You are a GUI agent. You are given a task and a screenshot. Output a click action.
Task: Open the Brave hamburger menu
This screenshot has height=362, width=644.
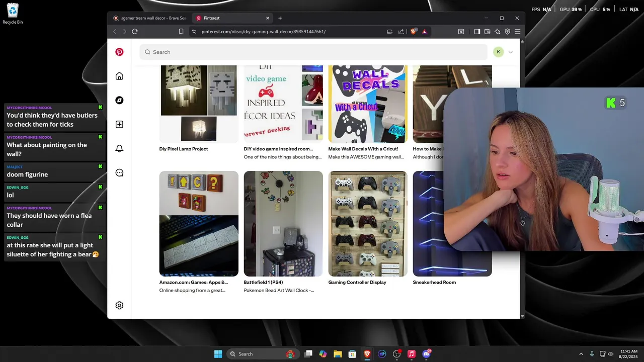pyautogui.click(x=517, y=31)
